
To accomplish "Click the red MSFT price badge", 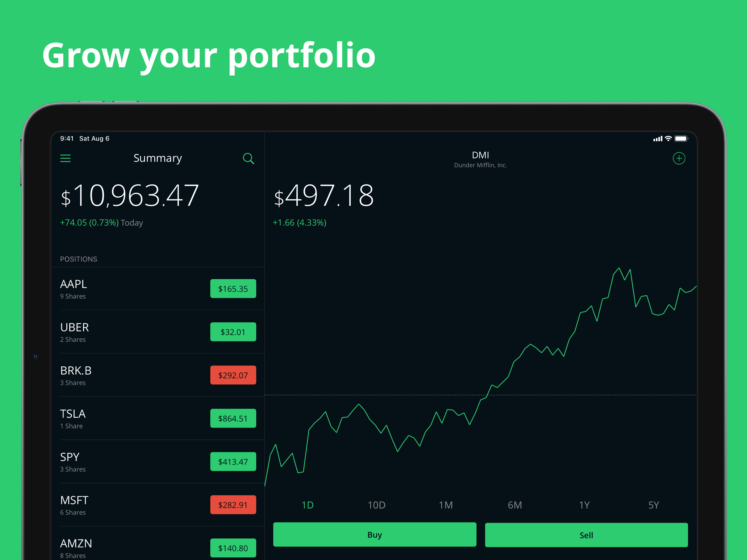I will tap(233, 504).
